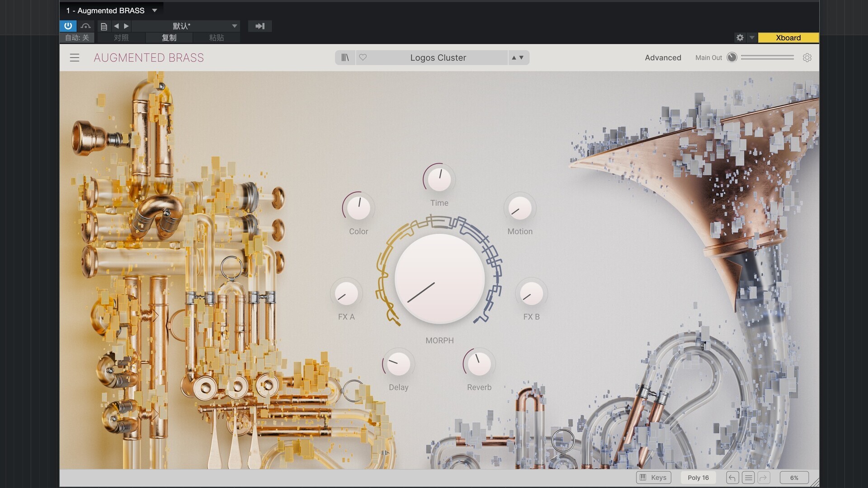868x488 pixels.
Task: Click the Reverb knob
Action: tap(479, 364)
